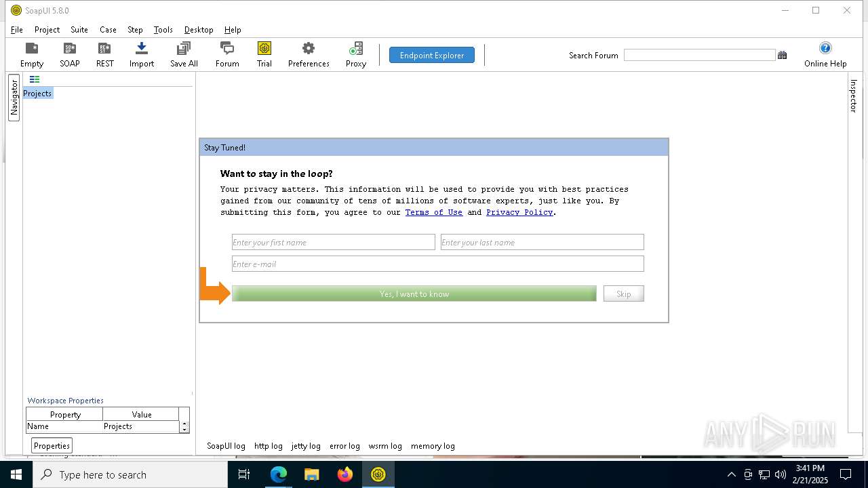Open the Privacy Policy link

click(x=519, y=212)
